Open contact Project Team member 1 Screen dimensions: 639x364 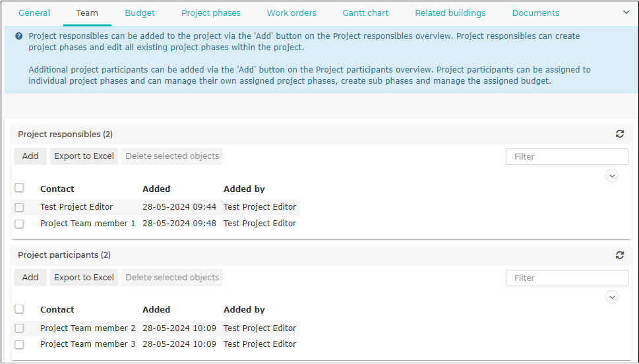coord(88,224)
